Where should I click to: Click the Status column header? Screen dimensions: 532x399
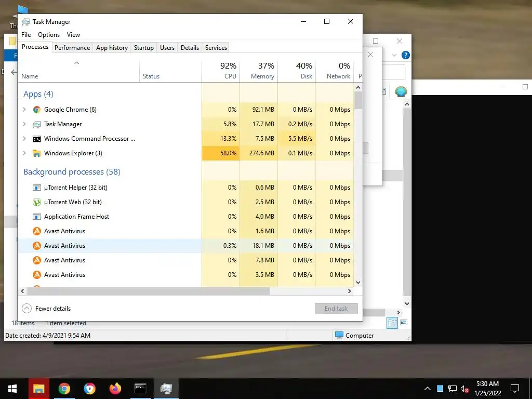tap(170, 71)
